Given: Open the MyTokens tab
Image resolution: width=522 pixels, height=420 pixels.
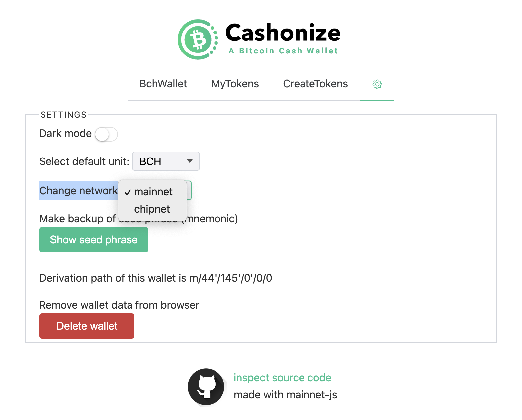Looking at the screenshot, I should click(235, 84).
